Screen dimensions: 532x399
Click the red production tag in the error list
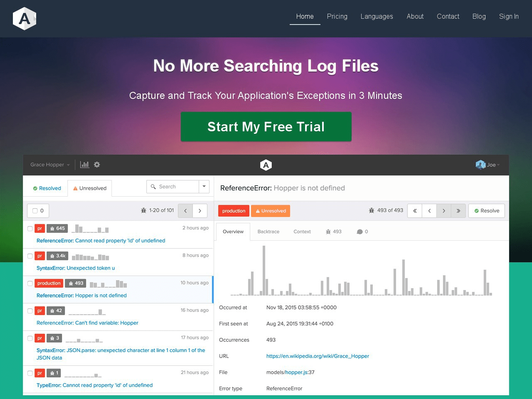click(x=49, y=283)
